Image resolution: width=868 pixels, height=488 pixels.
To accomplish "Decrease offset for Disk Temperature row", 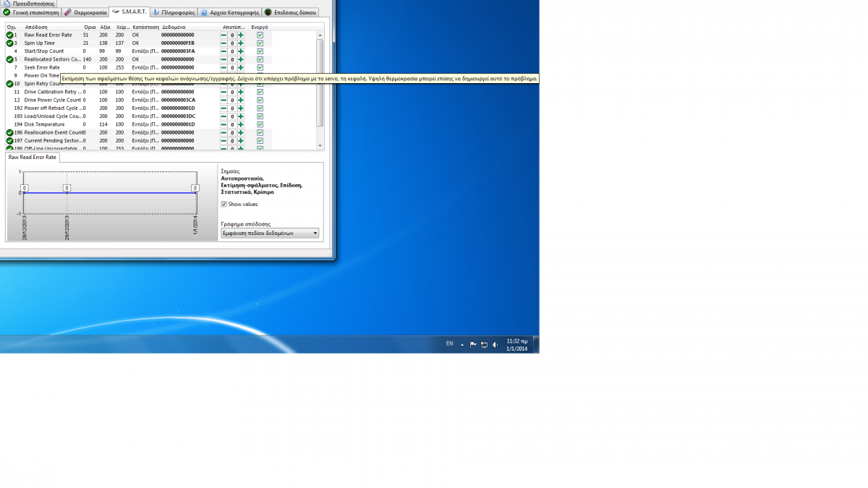I will pos(224,124).
